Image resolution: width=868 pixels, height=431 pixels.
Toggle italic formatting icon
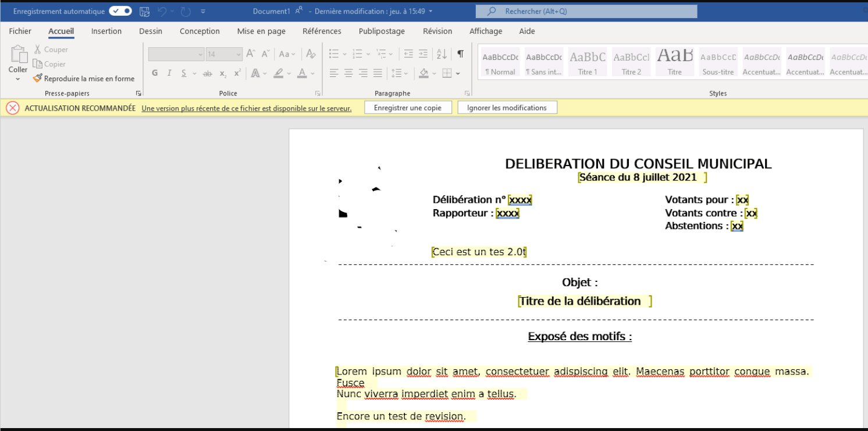[x=169, y=73]
